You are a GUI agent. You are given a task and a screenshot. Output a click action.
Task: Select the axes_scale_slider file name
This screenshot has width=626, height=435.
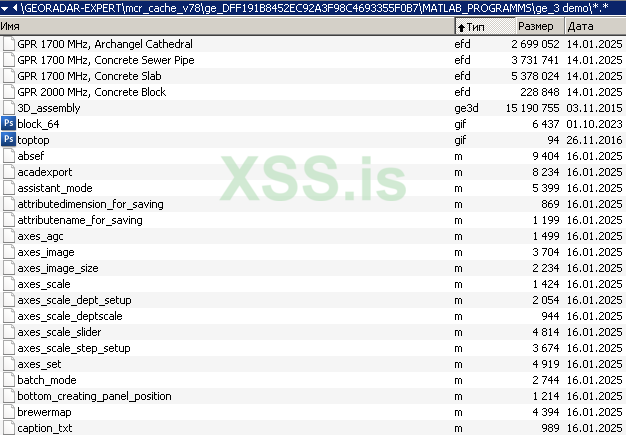point(59,332)
